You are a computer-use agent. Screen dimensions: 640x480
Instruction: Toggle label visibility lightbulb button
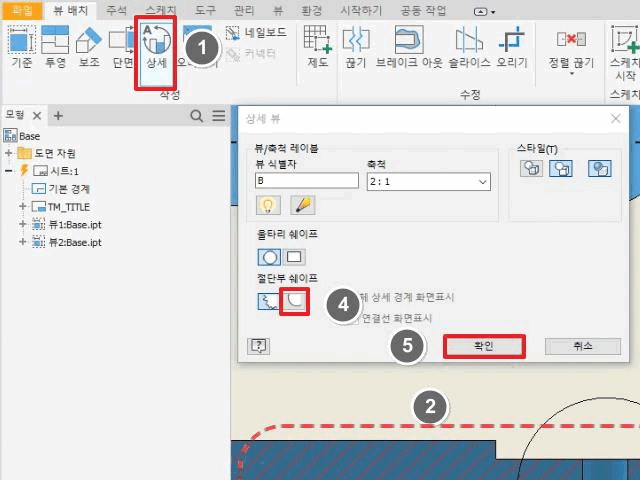(268, 205)
